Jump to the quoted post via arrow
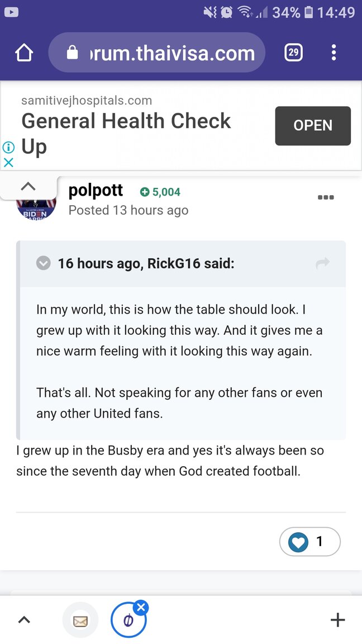Image resolution: width=362 pixels, height=644 pixels. (322, 264)
